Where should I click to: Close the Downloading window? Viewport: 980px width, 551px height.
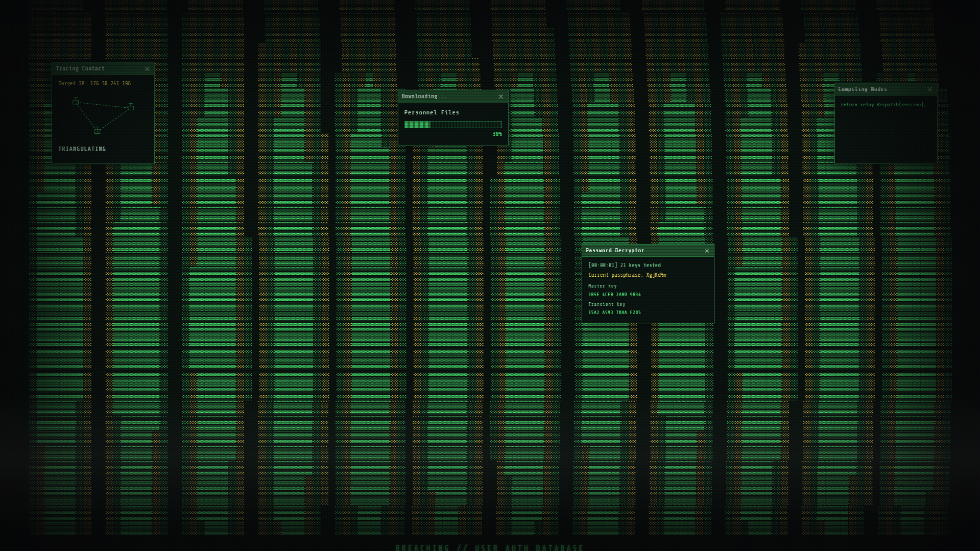(500, 97)
